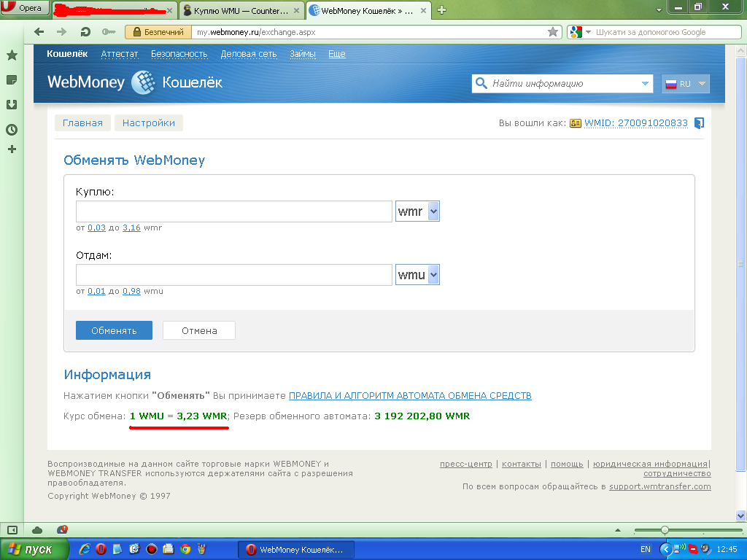Open the пресс-центр footer link

pos(466,464)
